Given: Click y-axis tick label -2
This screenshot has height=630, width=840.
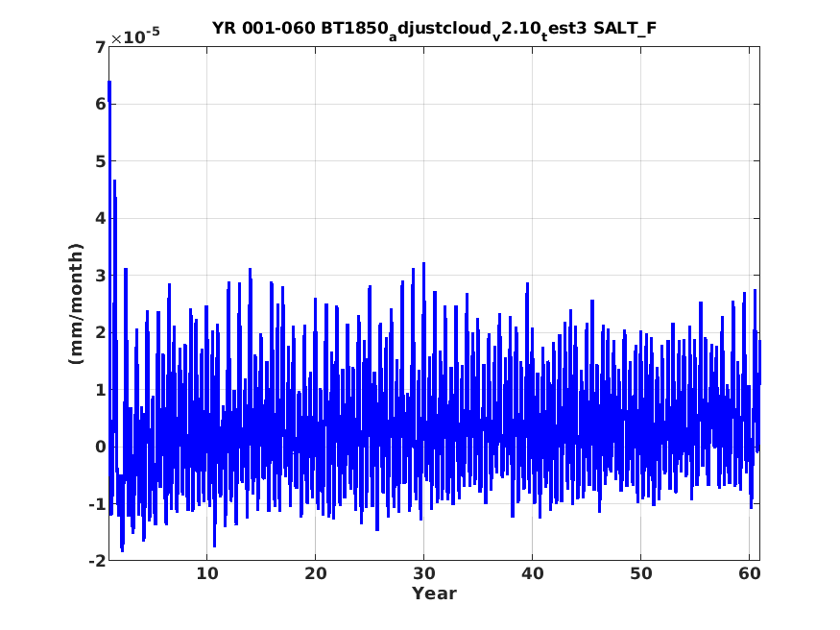Looking at the screenshot, I should pyautogui.click(x=98, y=561).
